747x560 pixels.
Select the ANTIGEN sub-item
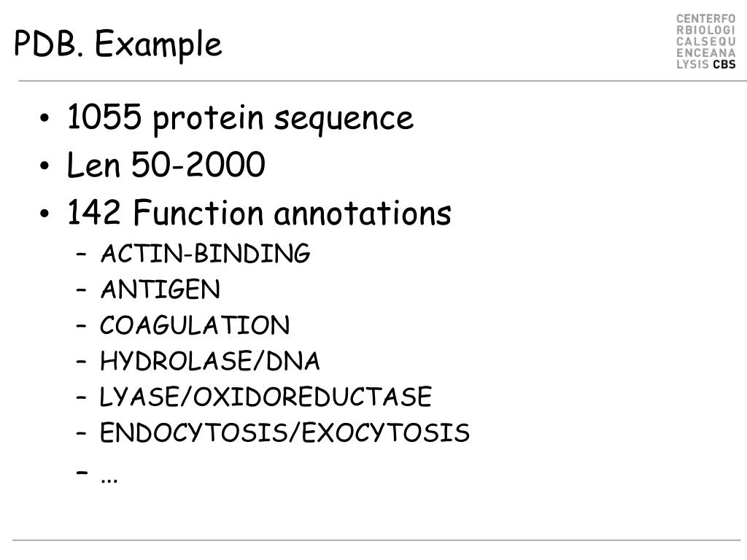pos(160,289)
